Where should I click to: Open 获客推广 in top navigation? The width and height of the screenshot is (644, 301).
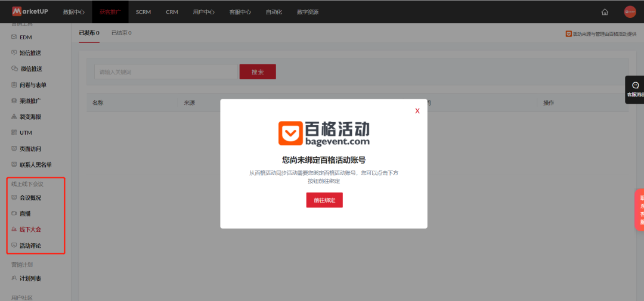pos(110,12)
